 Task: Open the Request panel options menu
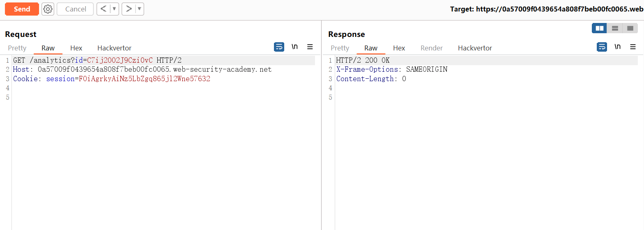310,47
